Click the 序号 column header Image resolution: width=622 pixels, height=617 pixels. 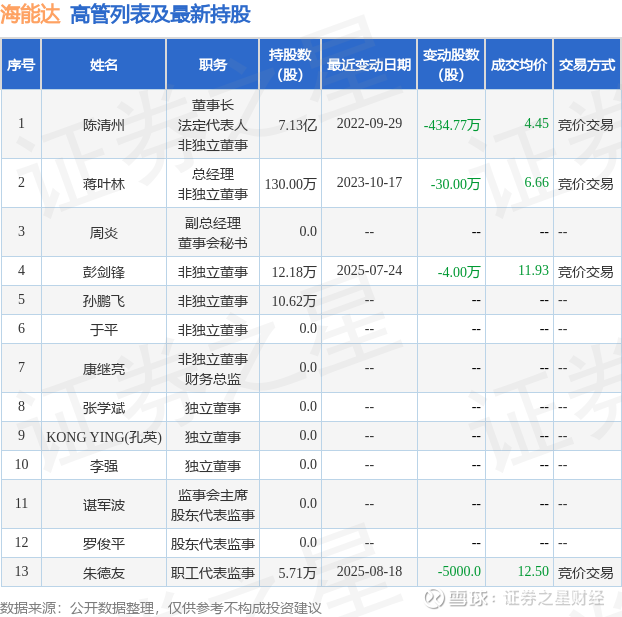[x=21, y=64]
